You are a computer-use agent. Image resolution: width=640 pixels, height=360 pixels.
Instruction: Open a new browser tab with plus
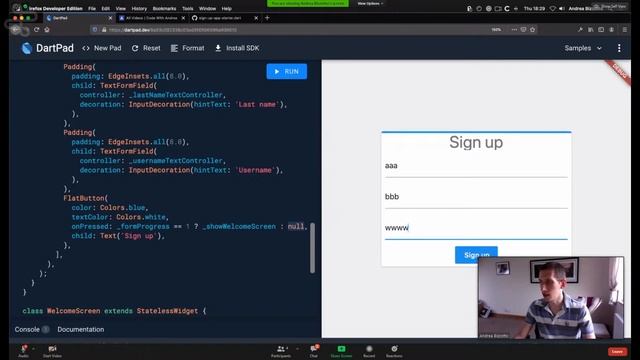[x=267, y=18]
